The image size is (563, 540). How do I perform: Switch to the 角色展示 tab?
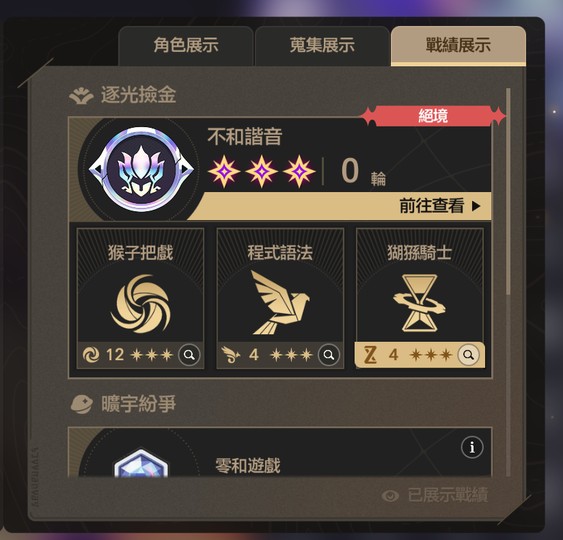[x=186, y=46]
